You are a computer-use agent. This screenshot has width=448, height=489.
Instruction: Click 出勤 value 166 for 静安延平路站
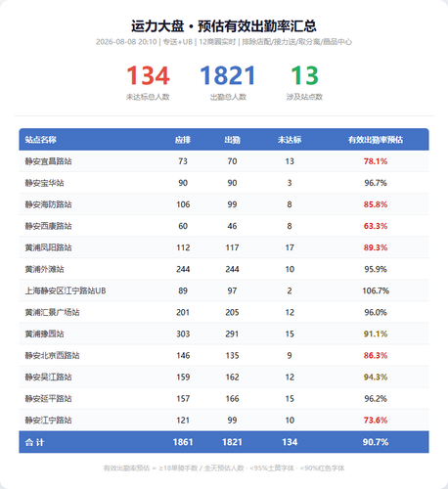click(x=232, y=398)
